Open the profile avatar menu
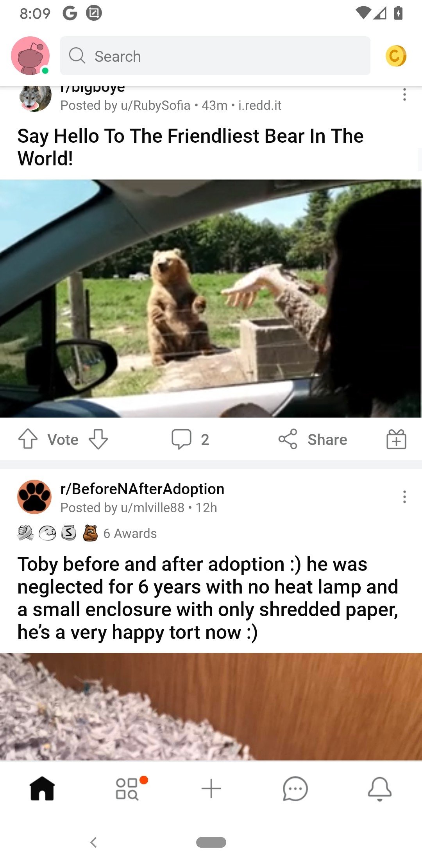 pyautogui.click(x=30, y=56)
